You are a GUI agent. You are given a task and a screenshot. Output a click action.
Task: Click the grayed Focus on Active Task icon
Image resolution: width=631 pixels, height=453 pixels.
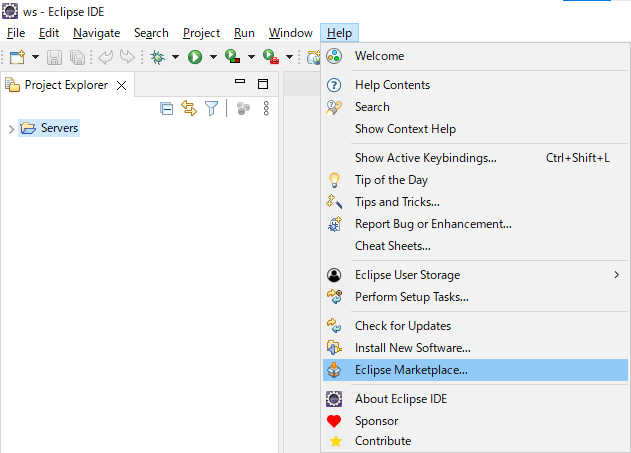tap(243, 109)
